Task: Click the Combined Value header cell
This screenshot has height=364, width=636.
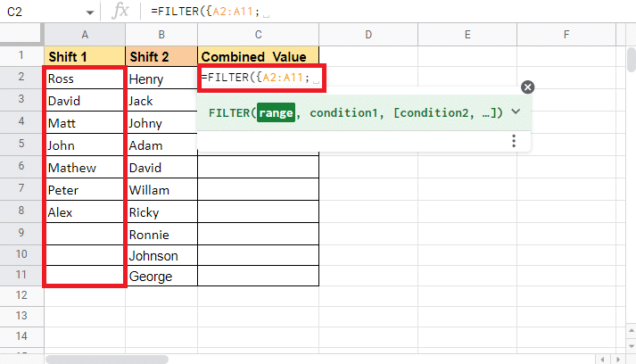Action: tap(259, 56)
